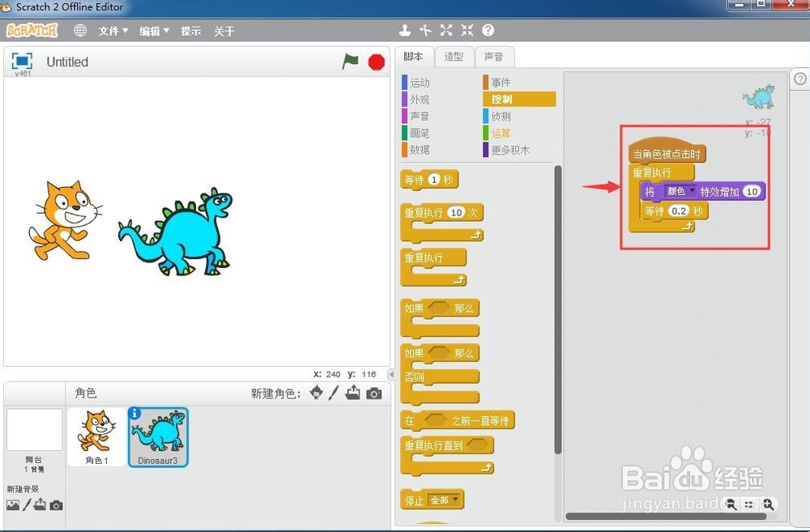Select the 更多积木 block category

tap(507, 150)
